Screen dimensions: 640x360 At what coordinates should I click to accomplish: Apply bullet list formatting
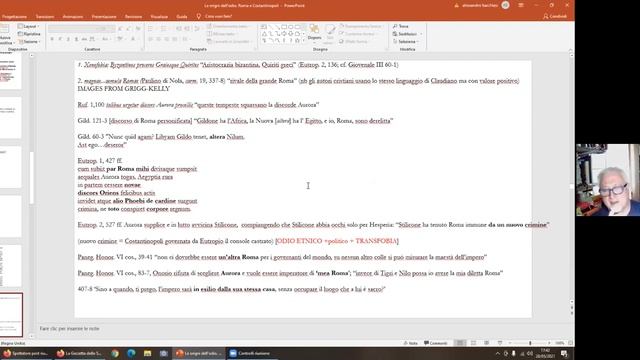151,29
